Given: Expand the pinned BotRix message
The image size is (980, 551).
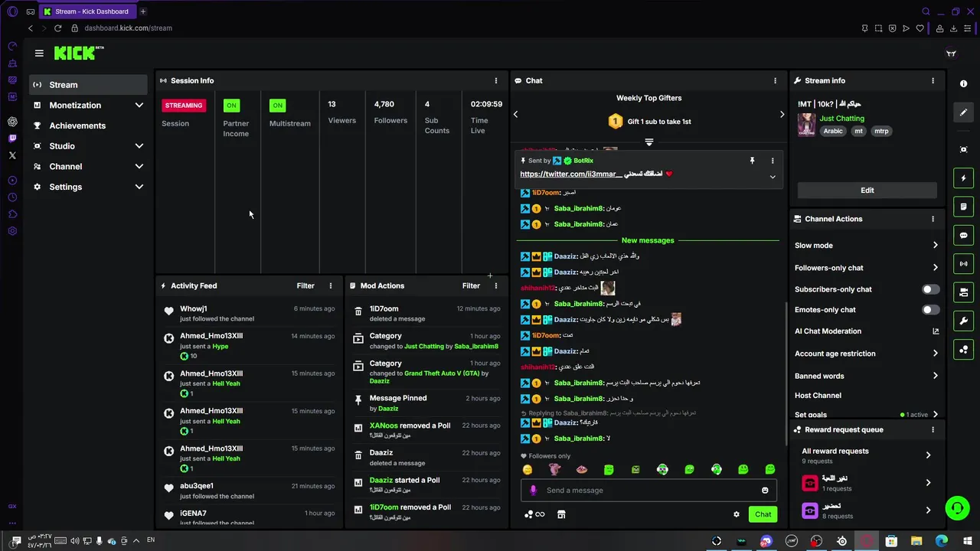Looking at the screenshot, I should (x=773, y=177).
